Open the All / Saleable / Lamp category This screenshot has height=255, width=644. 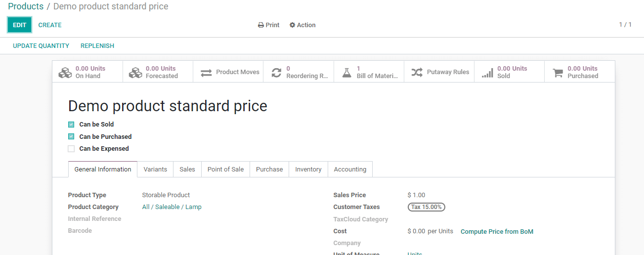(x=172, y=207)
